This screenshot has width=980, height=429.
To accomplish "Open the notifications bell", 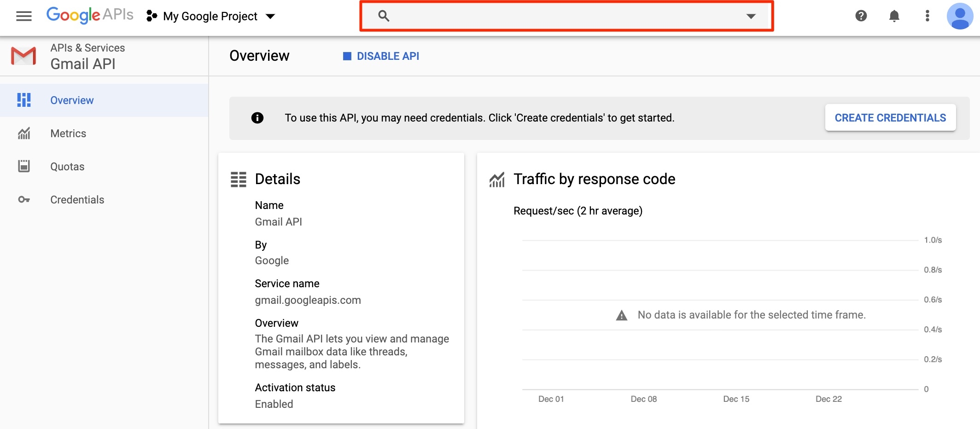I will (x=894, y=16).
